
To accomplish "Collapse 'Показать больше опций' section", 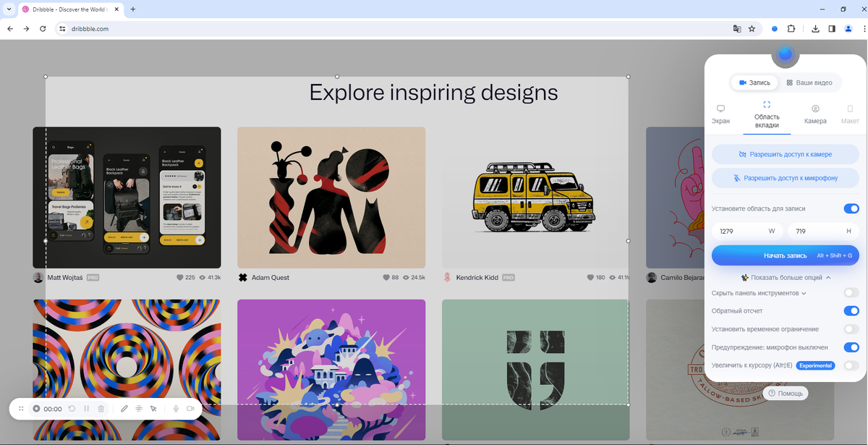I will coord(786,277).
